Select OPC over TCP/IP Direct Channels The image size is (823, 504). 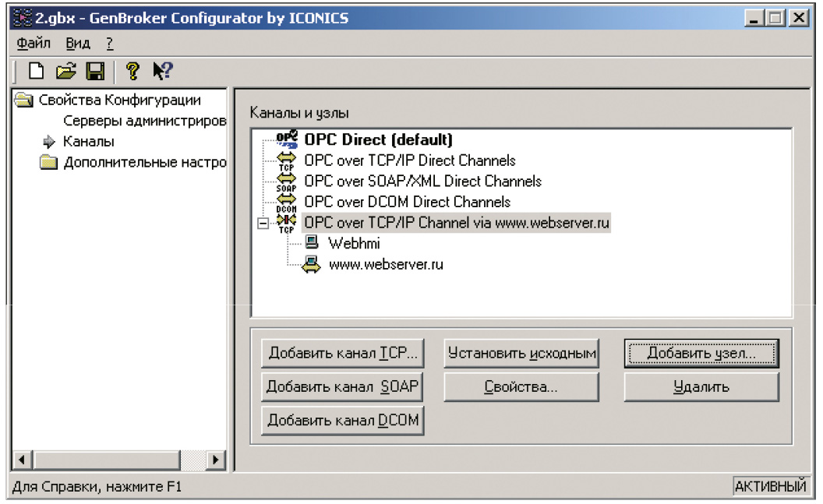(410, 160)
